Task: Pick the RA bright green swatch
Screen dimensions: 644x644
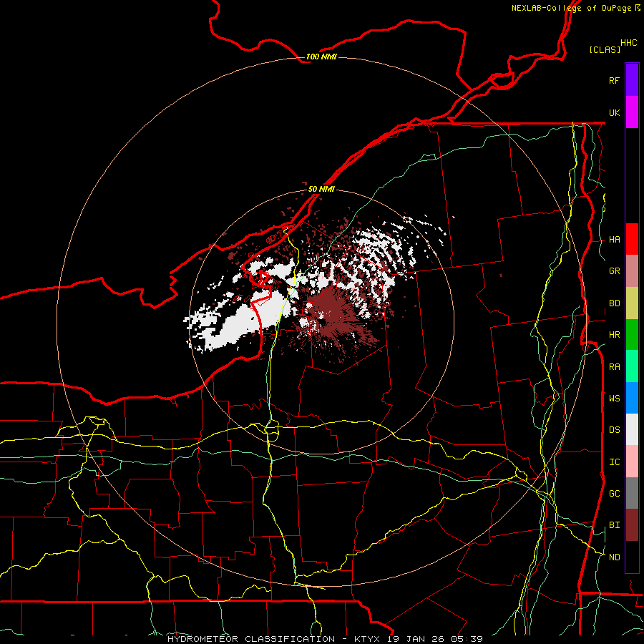Action: pos(632,366)
